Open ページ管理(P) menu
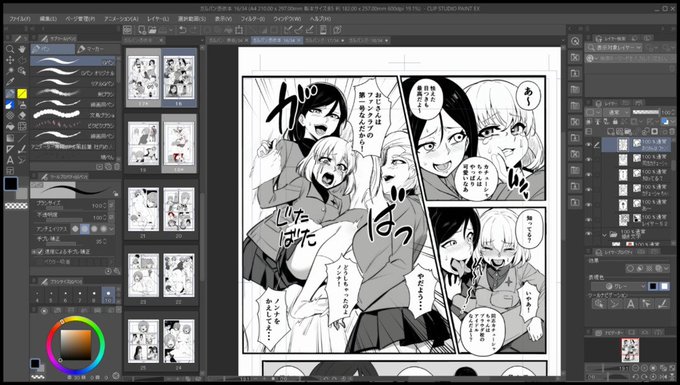 pos(80,19)
